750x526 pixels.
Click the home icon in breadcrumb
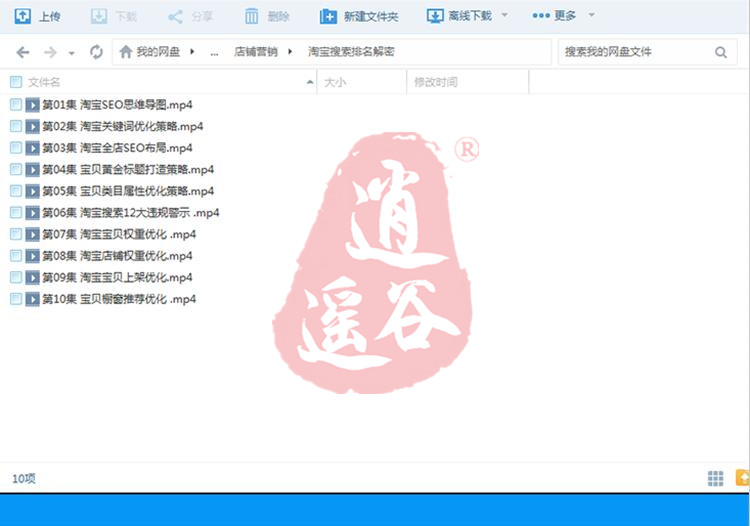(126, 52)
